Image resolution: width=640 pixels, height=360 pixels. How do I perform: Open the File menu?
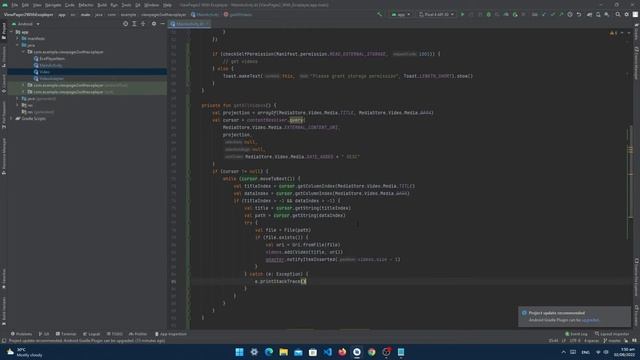click(x=15, y=5)
